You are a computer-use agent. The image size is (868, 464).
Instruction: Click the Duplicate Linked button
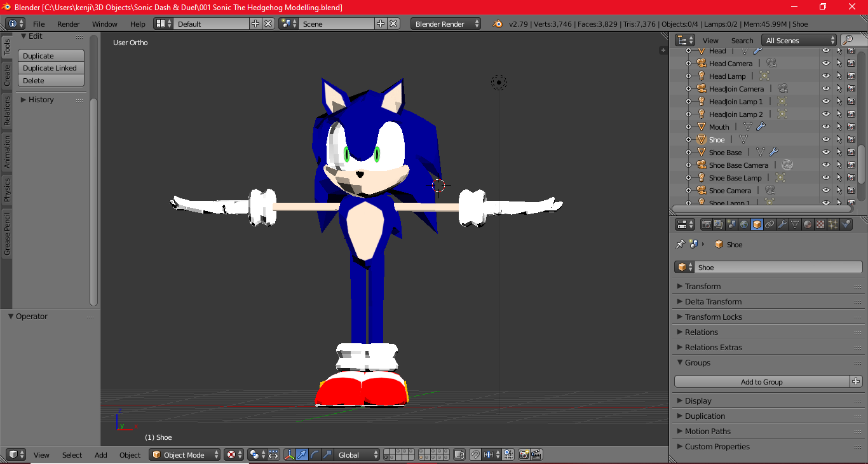click(x=51, y=68)
